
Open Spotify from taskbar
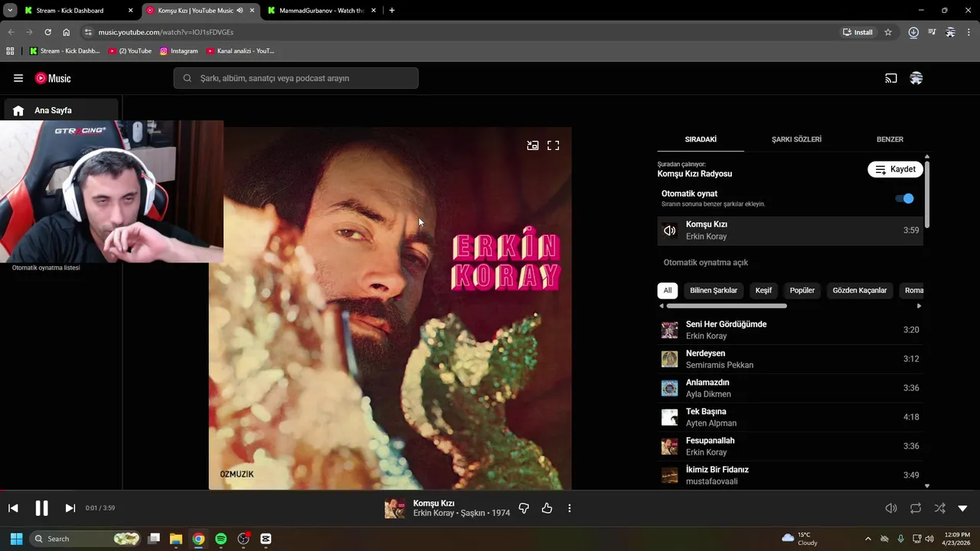(x=220, y=539)
